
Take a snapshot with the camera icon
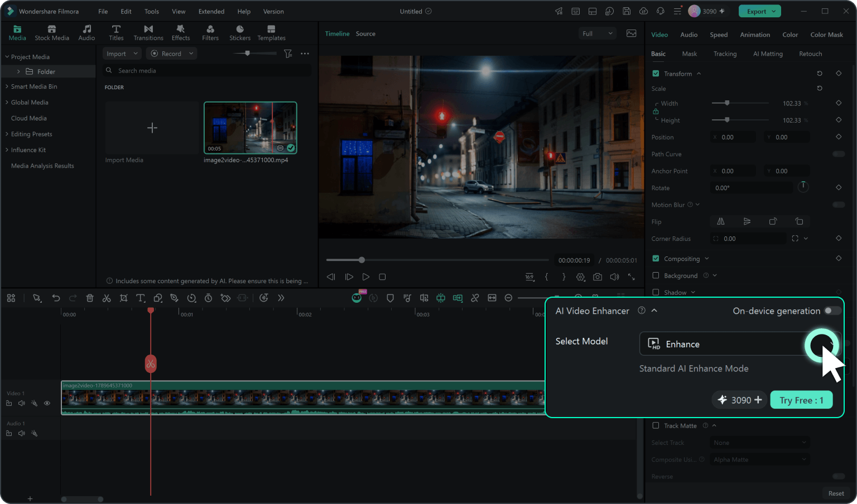coord(598,277)
